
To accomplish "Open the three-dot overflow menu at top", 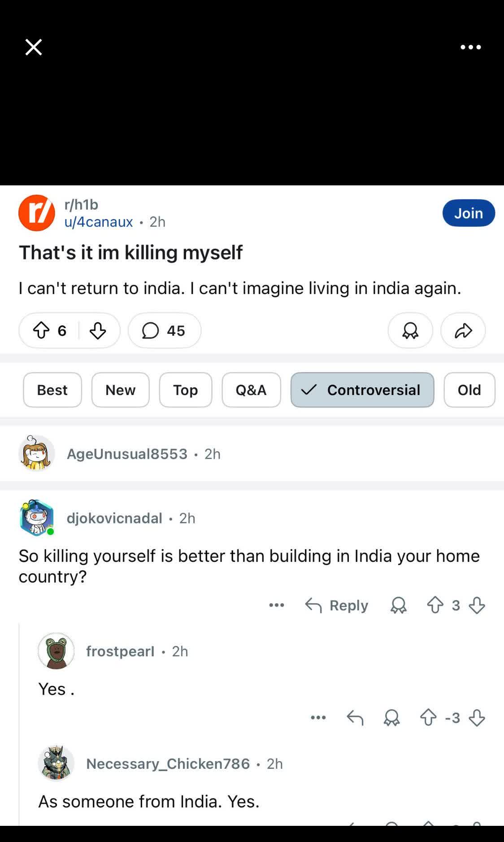I will [470, 47].
